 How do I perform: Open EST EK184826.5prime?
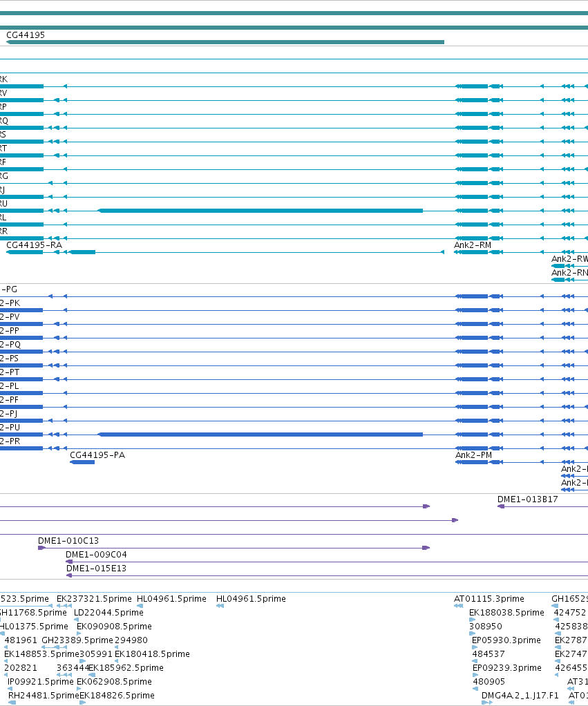pyautogui.click(x=117, y=696)
